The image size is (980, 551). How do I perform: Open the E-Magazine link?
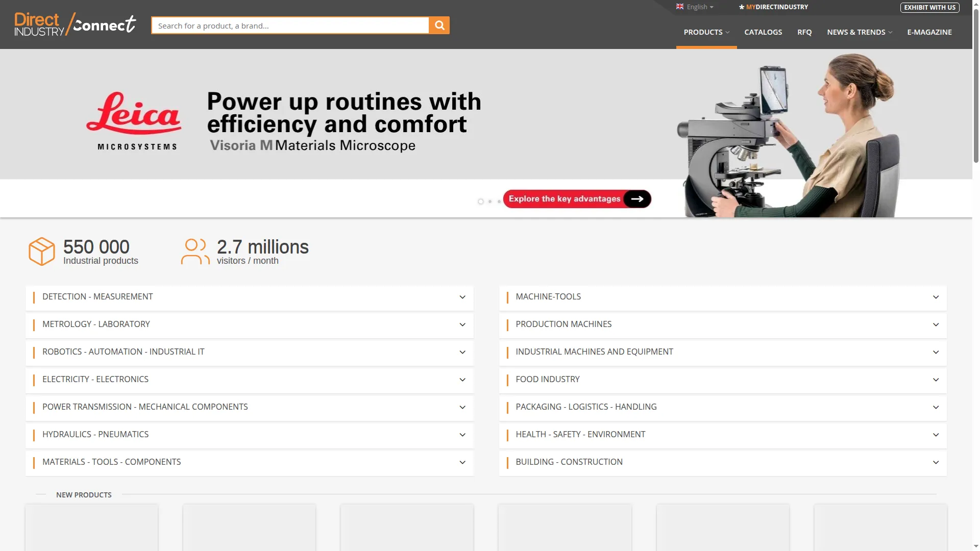929,32
